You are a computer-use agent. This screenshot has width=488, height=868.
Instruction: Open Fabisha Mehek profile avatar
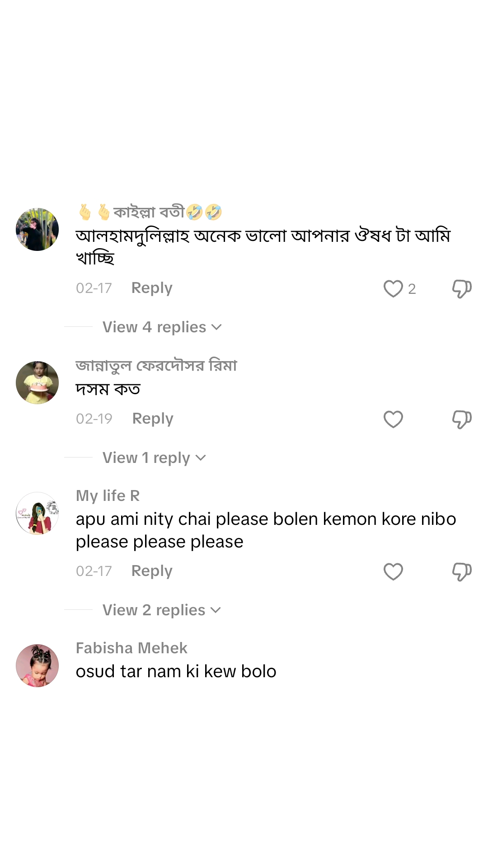pyautogui.click(x=37, y=665)
